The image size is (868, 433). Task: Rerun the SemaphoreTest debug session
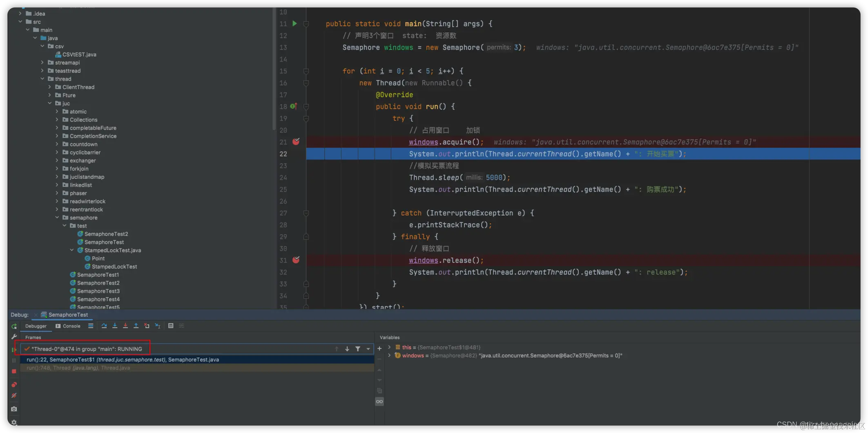click(x=14, y=326)
